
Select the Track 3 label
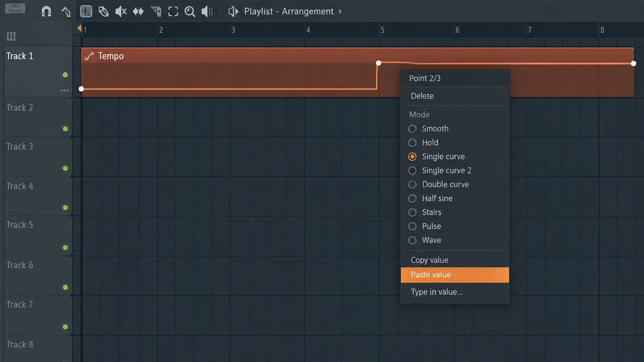pos(20,147)
